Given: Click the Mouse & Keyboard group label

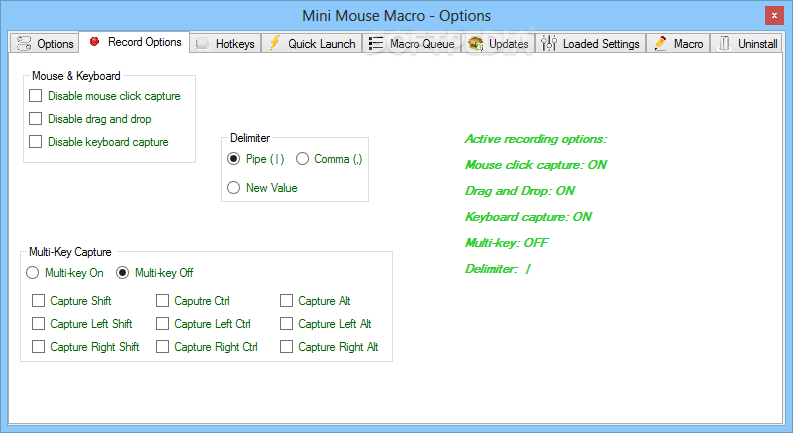Looking at the screenshot, I should (76, 76).
